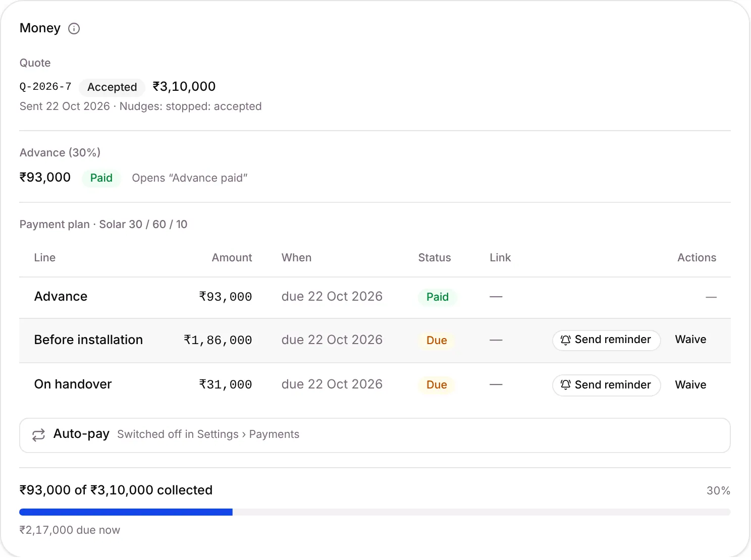
Task: Click the Switched off in Settings › Payments text
Action: click(208, 434)
